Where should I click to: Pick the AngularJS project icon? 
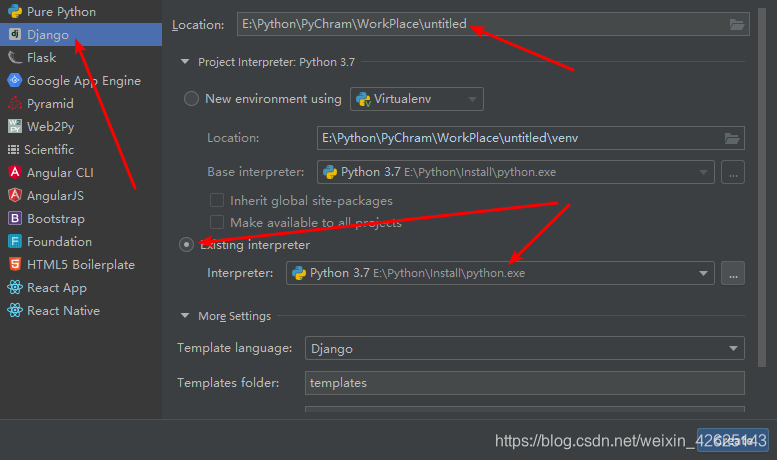click(x=15, y=195)
